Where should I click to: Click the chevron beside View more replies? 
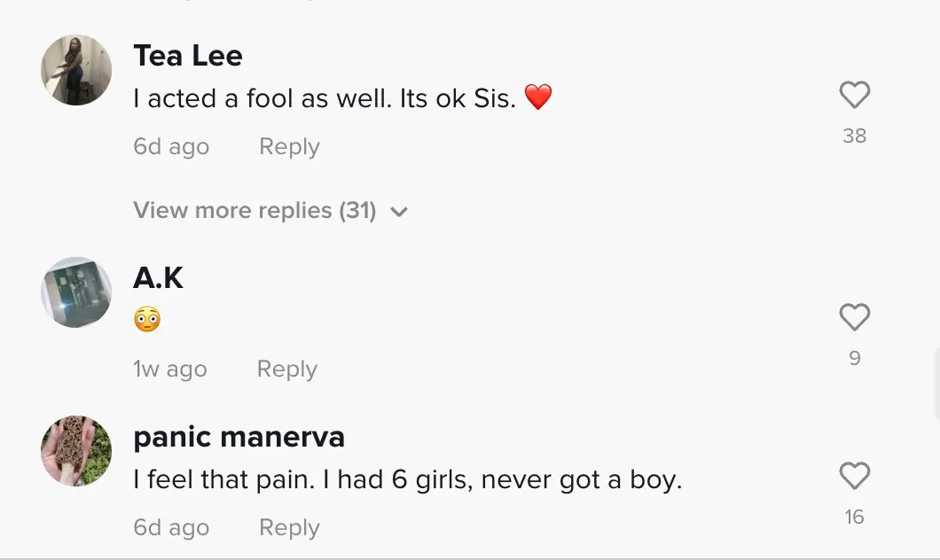399,212
